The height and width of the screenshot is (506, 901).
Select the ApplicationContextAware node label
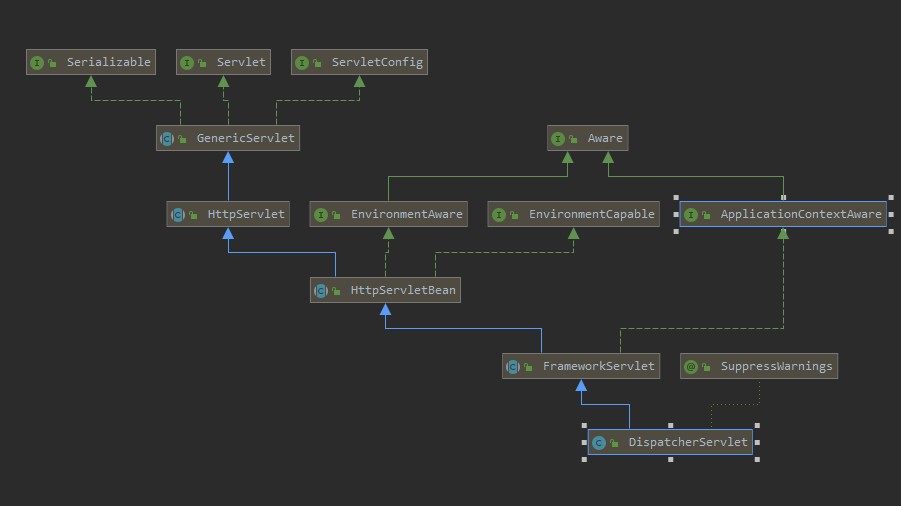pos(800,214)
